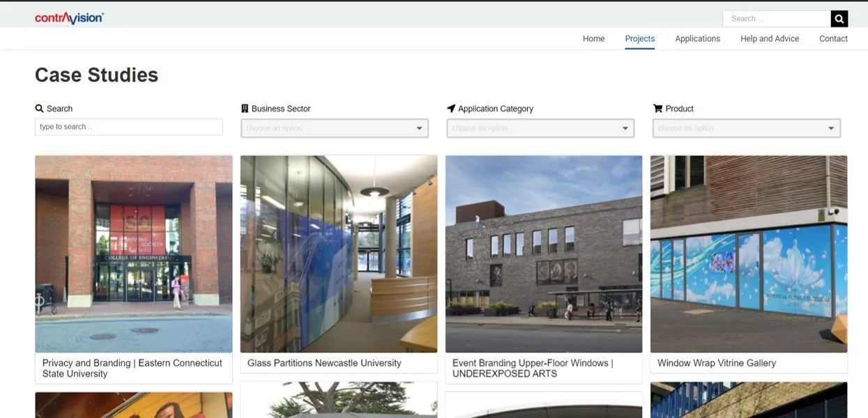This screenshot has width=868, height=418.
Task: Click the 'type to search' case study field
Action: (129, 127)
